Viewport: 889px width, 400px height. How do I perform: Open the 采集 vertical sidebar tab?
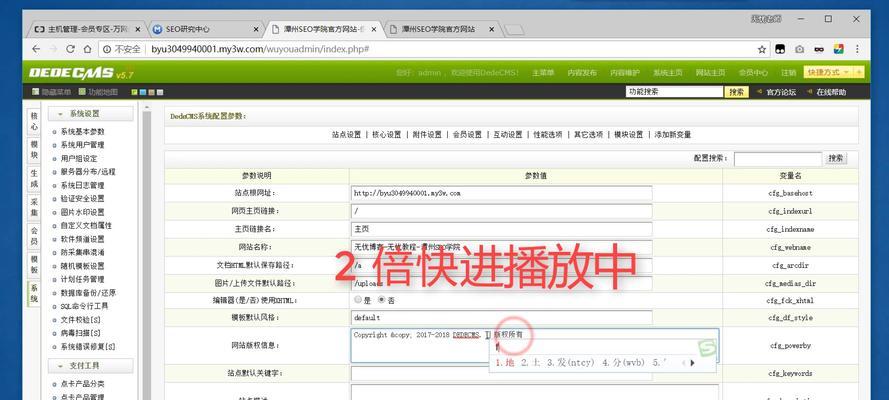[x=34, y=207]
